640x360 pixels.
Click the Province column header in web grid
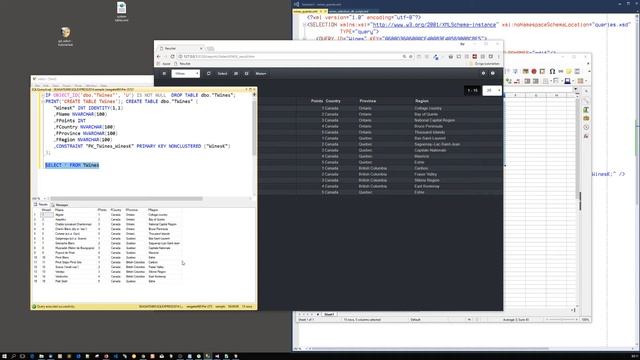point(368,101)
